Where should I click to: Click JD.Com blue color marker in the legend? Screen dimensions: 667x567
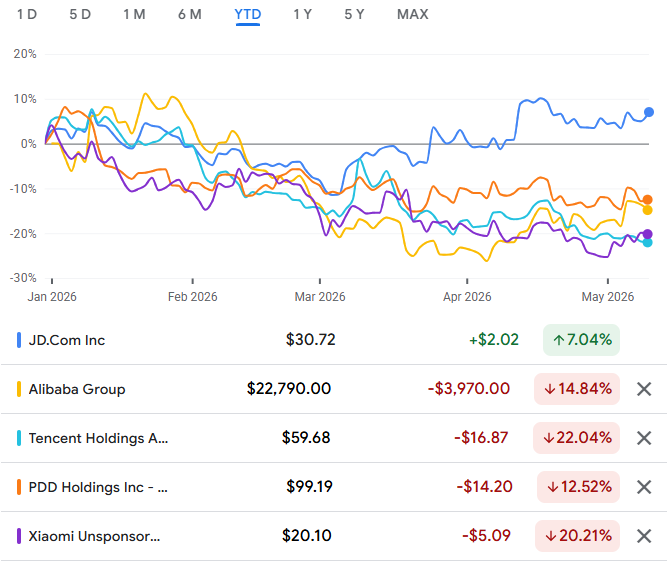19,340
